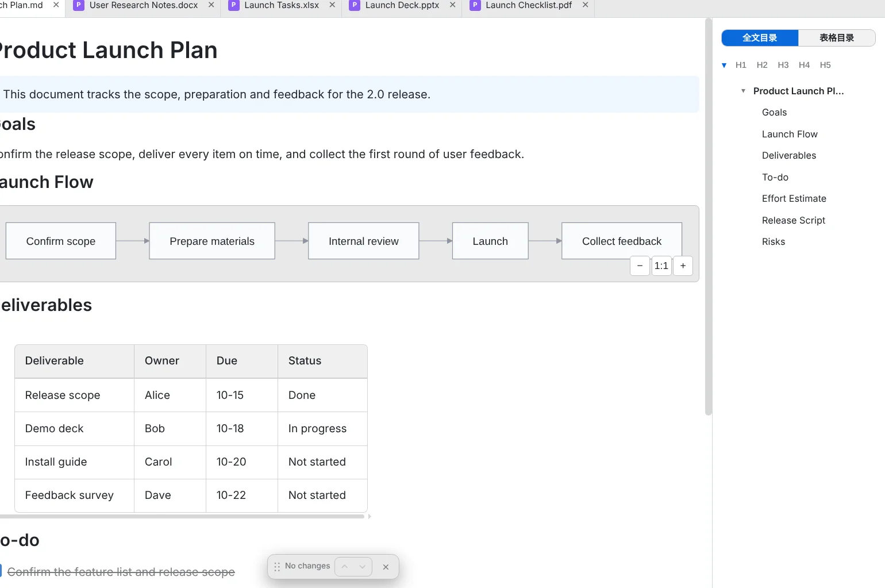Filter outline to H4 level
Image resolution: width=885 pixels, height=588 pixels.
click(x=804, y=65)
